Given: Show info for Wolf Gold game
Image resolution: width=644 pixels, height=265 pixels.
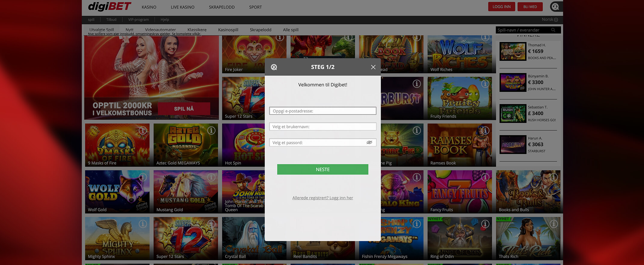Looking at the screenshot, I should pyautogui.click(x=143, y=177).
